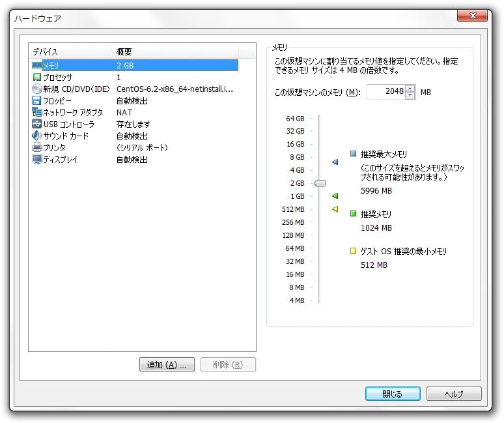Click the memory slider thumb at 2 GB
This screenshot has width=504, height=423.
(320, 183)
